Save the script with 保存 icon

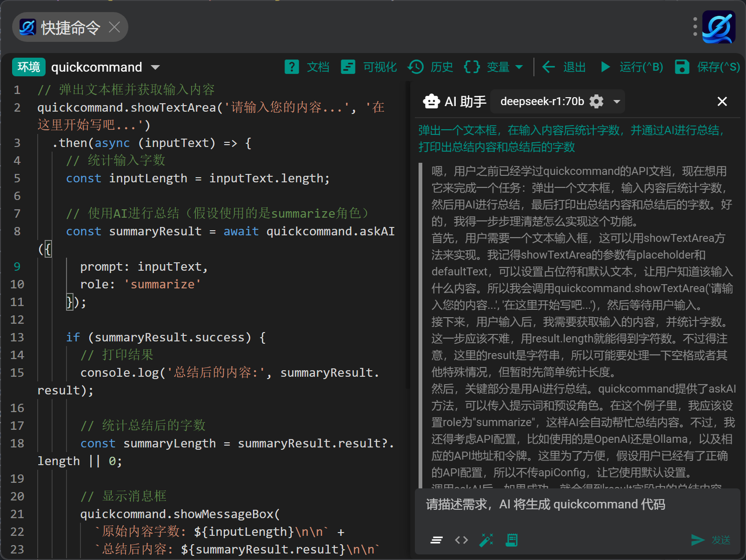pyautogui.click(x=682, y=67)
